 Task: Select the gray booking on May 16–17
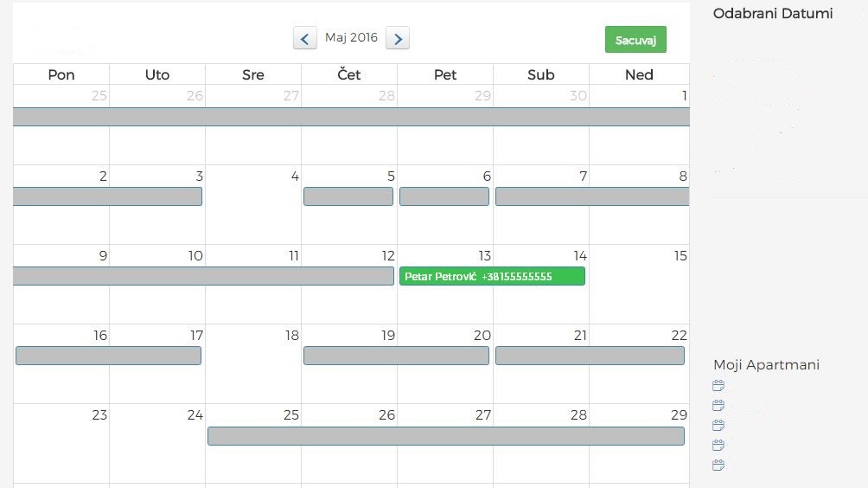(108, 356)
